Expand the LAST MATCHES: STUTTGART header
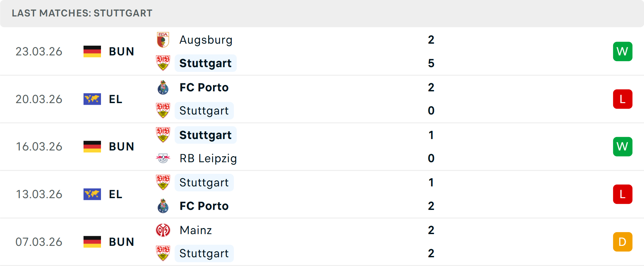The width and height of the screenshot is (644, 266). (82, 13)
